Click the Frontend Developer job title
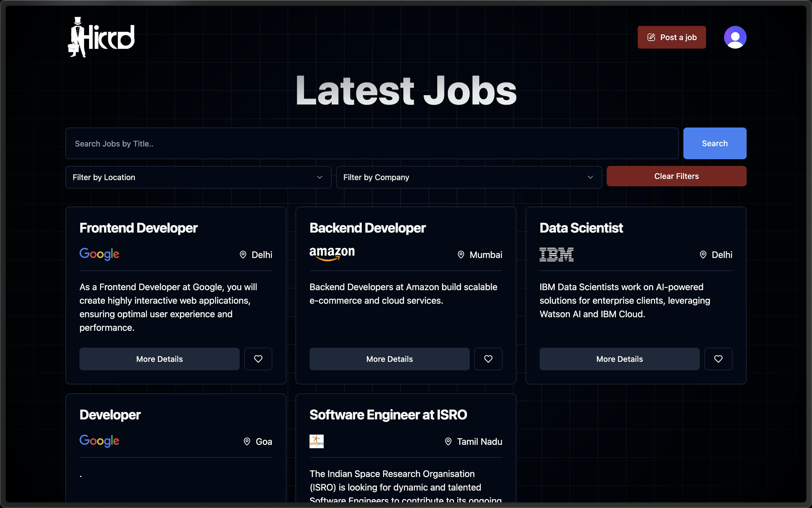This screenshot has height=508, width=812. click(x=138, y=228)
